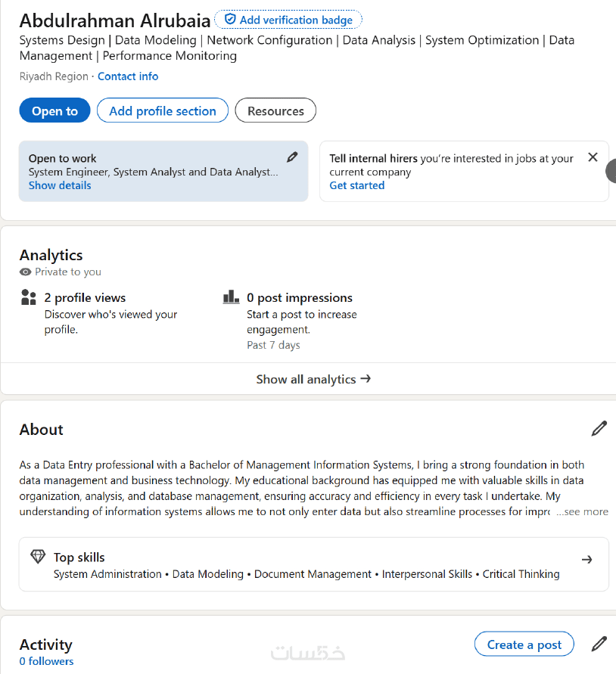This screenshot has width=616, height=674.
Task: Open Top skills arrow
Action: click(x=586, y=560)
